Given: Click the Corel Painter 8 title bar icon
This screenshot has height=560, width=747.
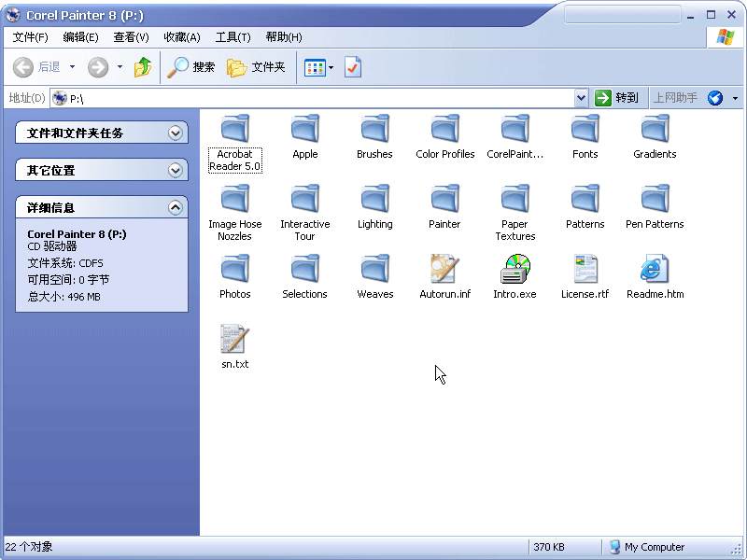Looking at the screenshot, I should coord(13,15).
